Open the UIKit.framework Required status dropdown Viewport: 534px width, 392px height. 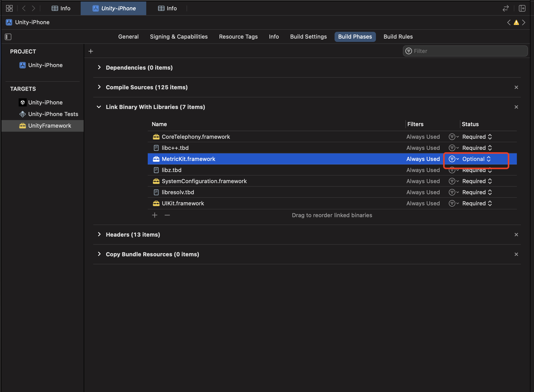[477, 203]
